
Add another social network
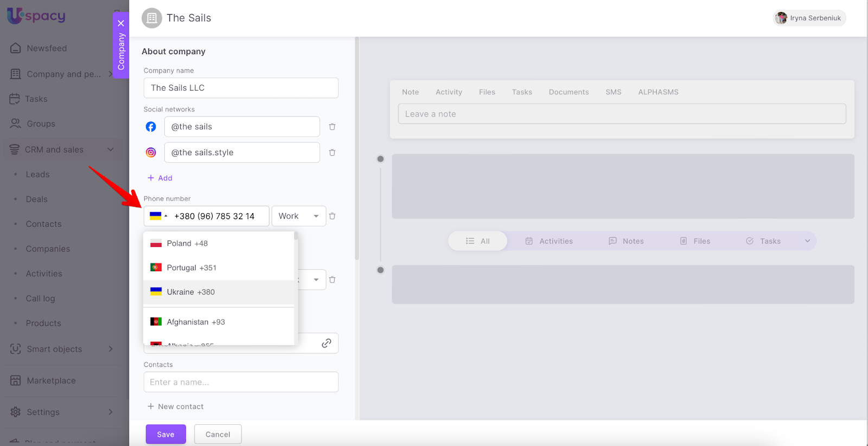[160, 178]
